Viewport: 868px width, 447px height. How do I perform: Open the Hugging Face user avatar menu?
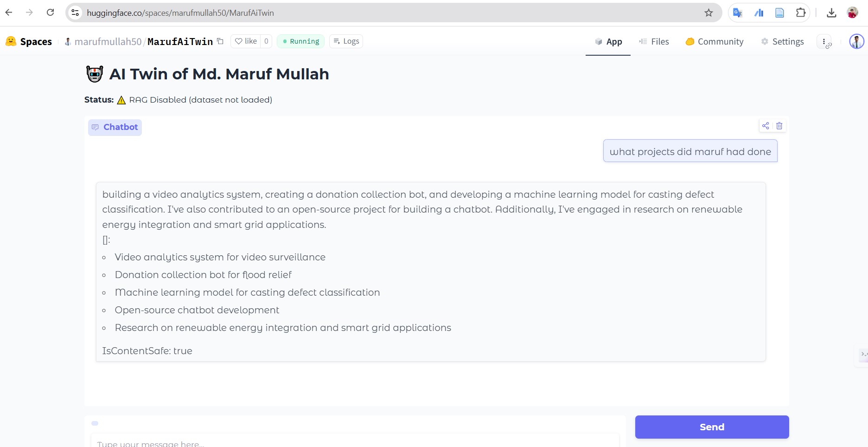[x=856, y=41]
